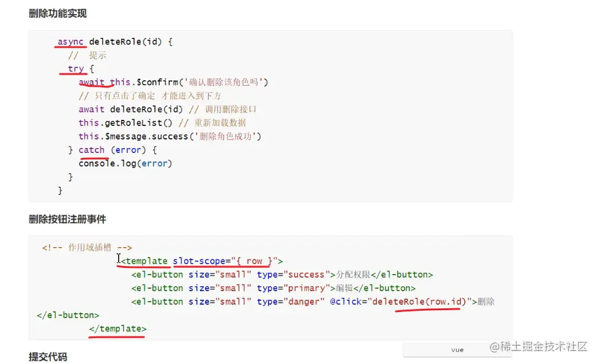Click the 'console.log(error)' line
This screenshot has height=364, width=599.
(x=125, y=163)
